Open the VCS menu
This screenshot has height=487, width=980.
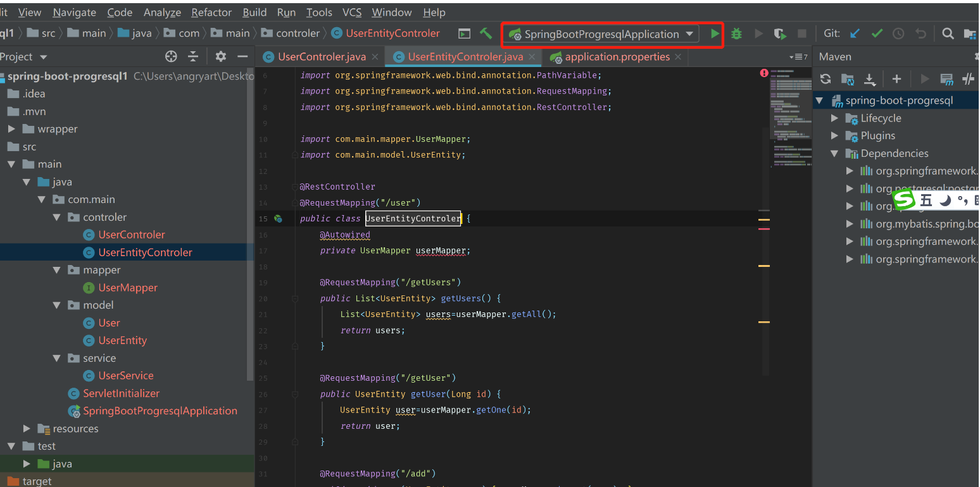(352, 12)
